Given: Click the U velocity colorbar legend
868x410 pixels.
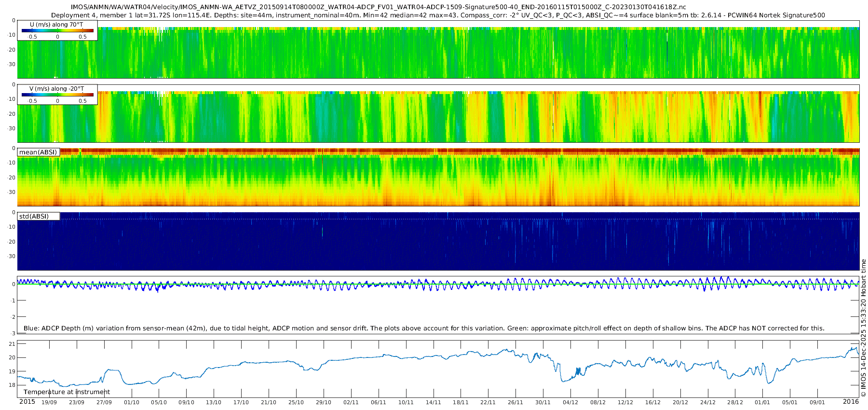Looking at the screenshot, I should point(57,30).
